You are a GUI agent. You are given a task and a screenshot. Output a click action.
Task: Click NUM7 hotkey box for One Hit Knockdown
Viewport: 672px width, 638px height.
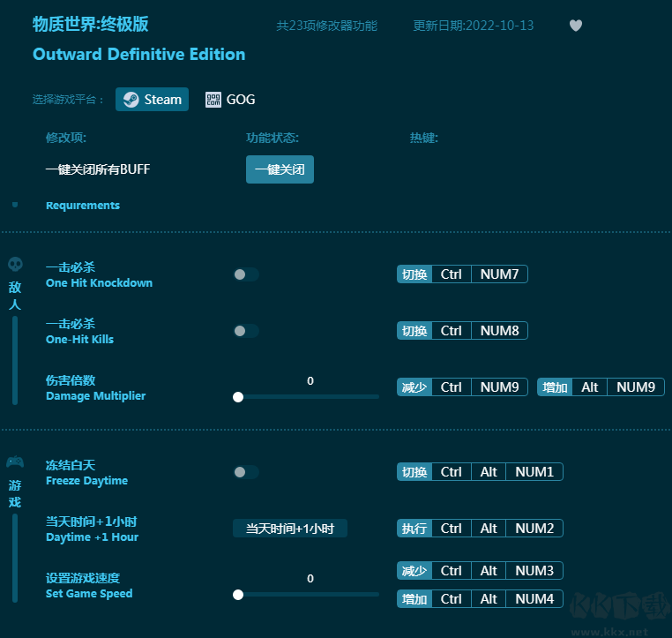pos(499,274)
